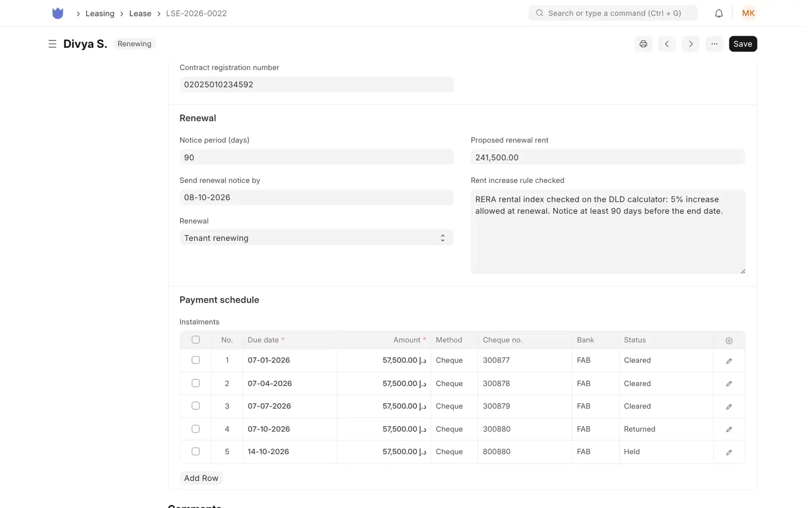Tick checkbox for instalment 2

(195, 383)
